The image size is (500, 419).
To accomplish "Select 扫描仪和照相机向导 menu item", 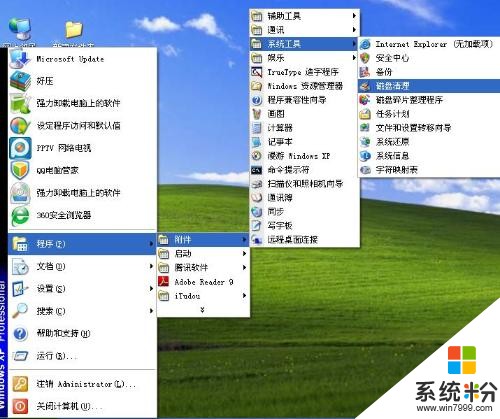I will click(304, 184).
